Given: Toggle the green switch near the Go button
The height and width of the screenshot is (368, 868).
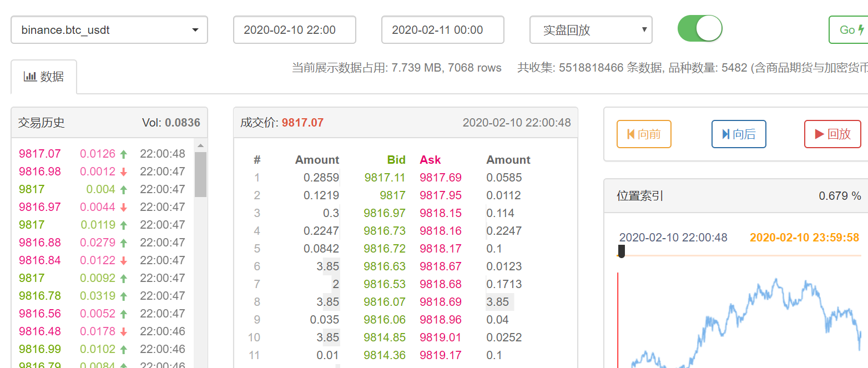Looking at the screenshot, I should [x=699, y=27].
